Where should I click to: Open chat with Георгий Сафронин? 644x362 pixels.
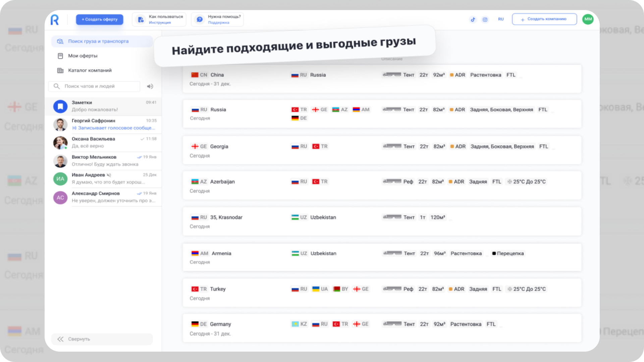pyautogui.click(x=103, y=124)
